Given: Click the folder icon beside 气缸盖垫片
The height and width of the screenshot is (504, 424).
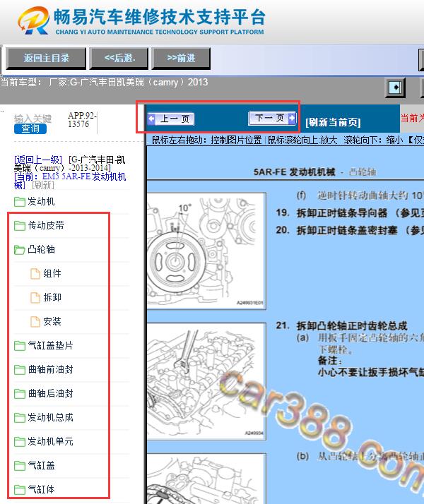Looking at the screenshot, I should pos(20,346).
